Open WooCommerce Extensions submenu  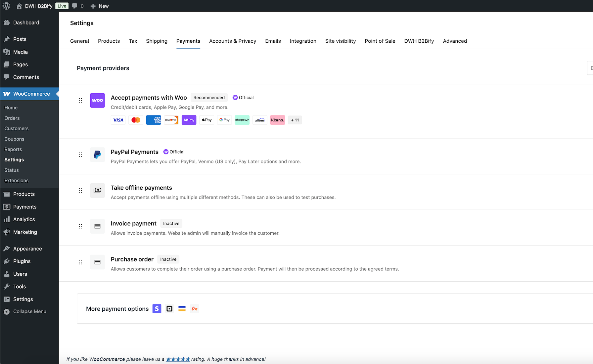17,180
